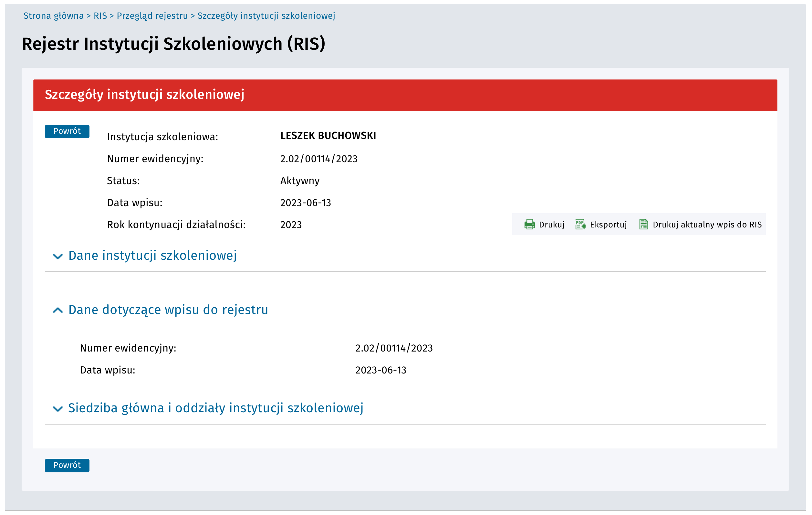The image size is (812, 515).
Task: Click the top Powrót button
Action: 67,131
